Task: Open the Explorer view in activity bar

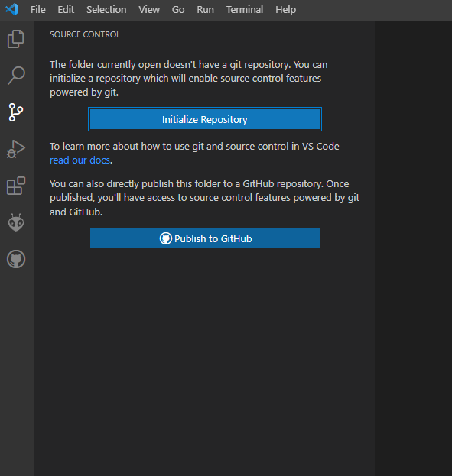Action: 16,39
